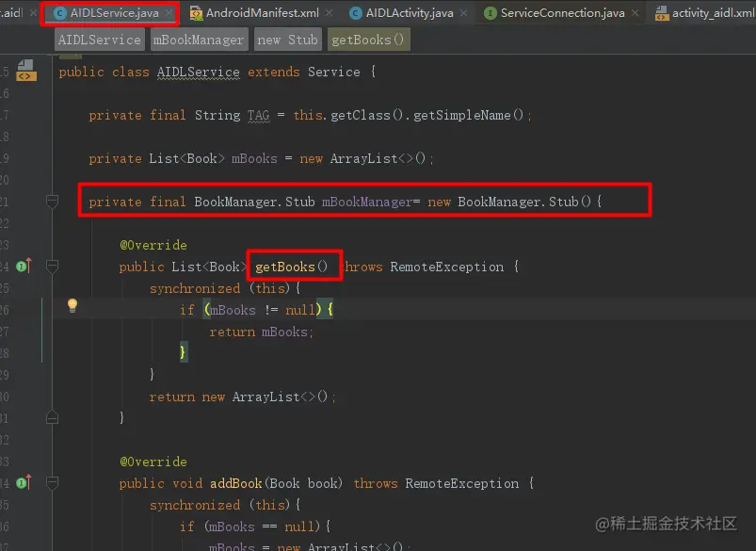Click the AIDLService class name in the declaration
Image resolution: width=756 pixels, height=551 pixels.
(198, 72)
